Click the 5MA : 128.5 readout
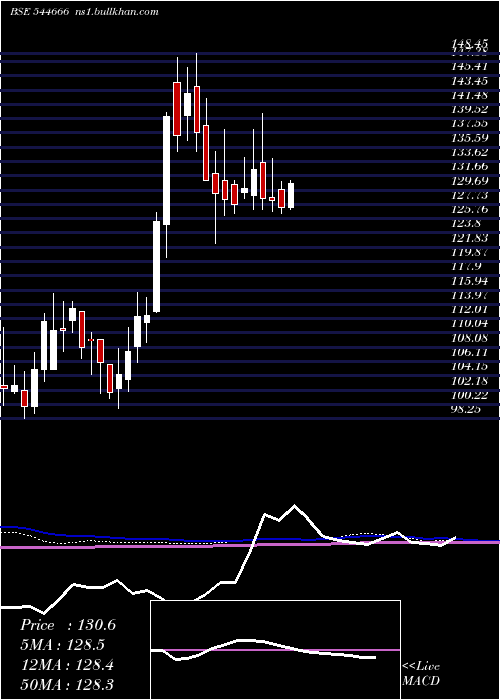 (x=64, y=645)
